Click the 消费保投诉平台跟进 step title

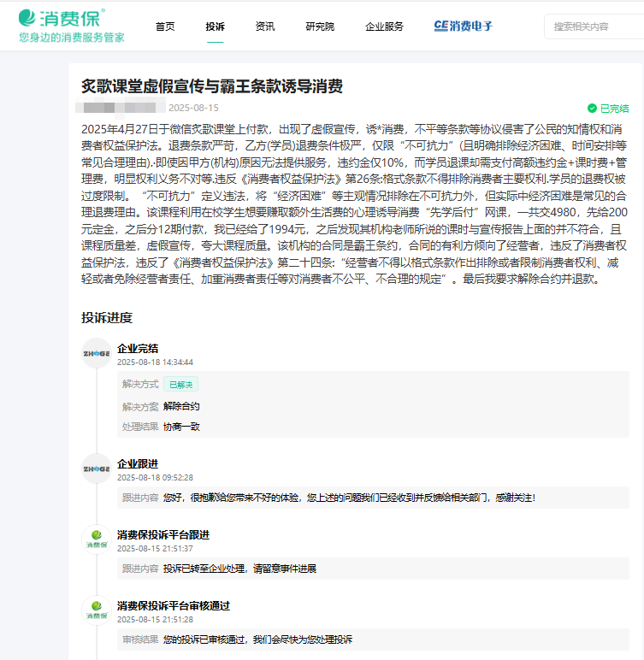coord(163,535)
